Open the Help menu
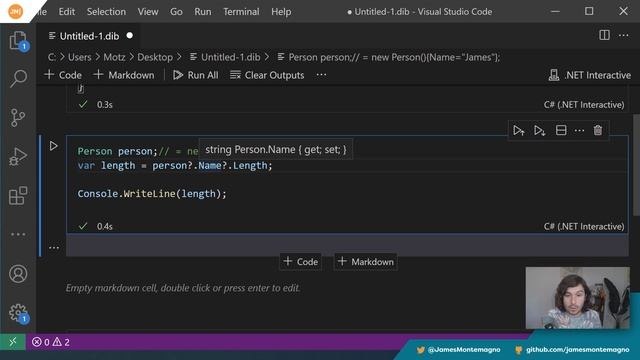The image size is (640, 360). tap(281, 11)
